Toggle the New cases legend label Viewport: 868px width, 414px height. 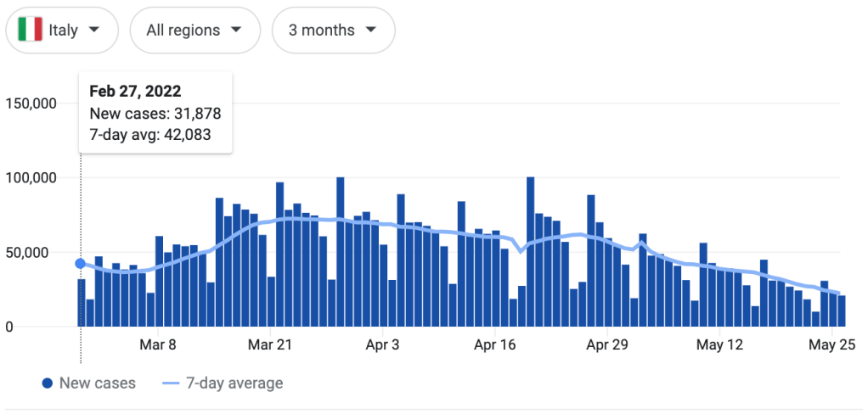(x=97, y=383)
